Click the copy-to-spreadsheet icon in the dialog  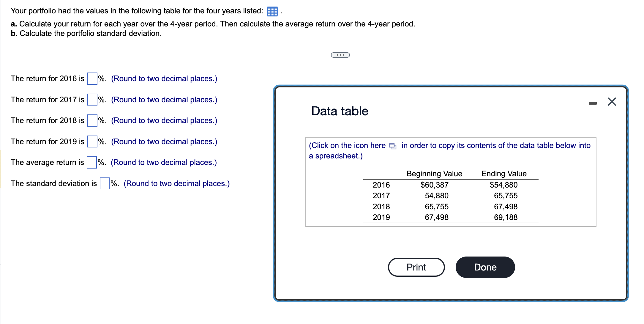pos(392,146)
